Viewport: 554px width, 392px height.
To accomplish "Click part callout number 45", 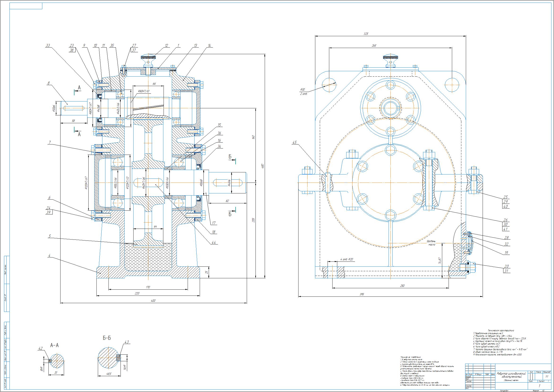I will click(294, 142).
